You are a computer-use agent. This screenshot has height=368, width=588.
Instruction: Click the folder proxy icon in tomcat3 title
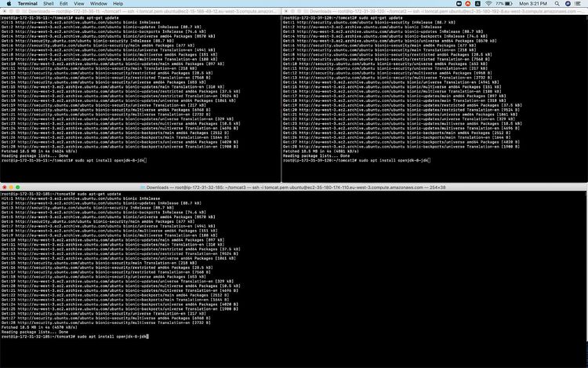tap(143, 188)
